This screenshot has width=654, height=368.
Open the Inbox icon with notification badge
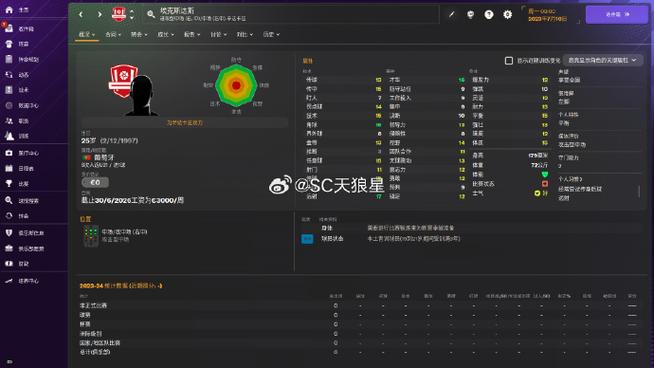coord(9,28)
